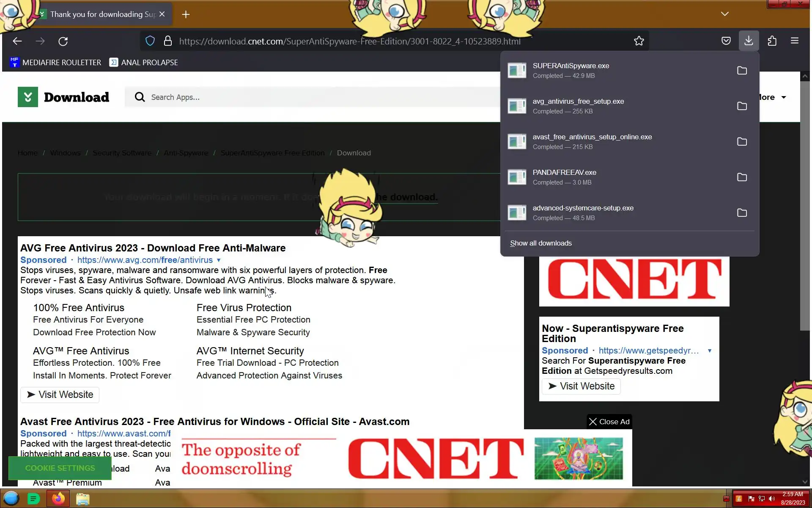Bookmark page with the star icon
812x508 pixels.
click(639, 41)
